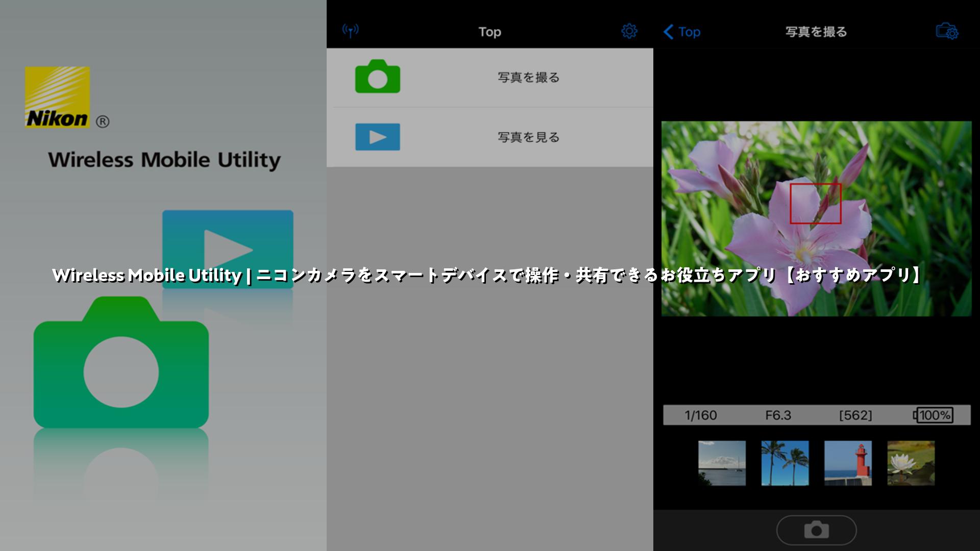
Task: Select 写真を撮る menu row
Action: click(x=490, y=78)
